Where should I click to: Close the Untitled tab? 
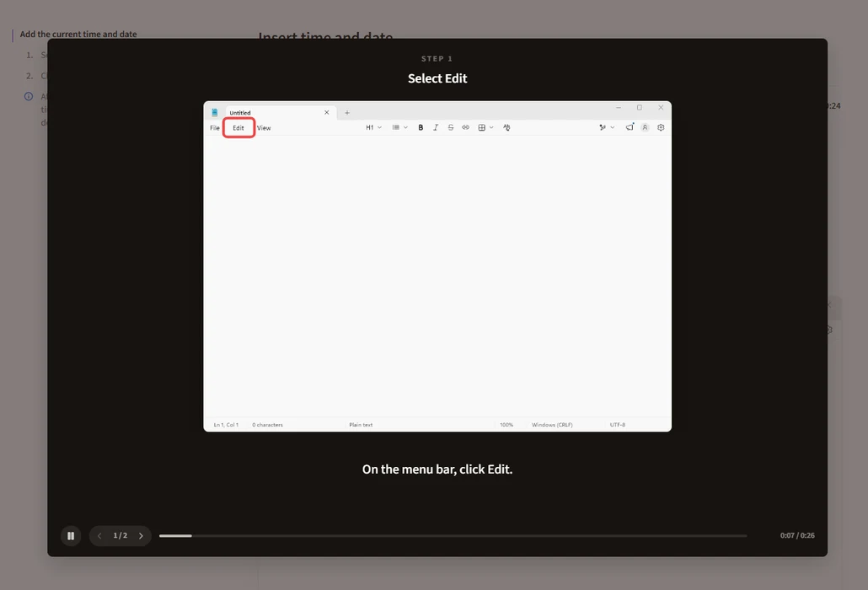click(x=327, y=112)
